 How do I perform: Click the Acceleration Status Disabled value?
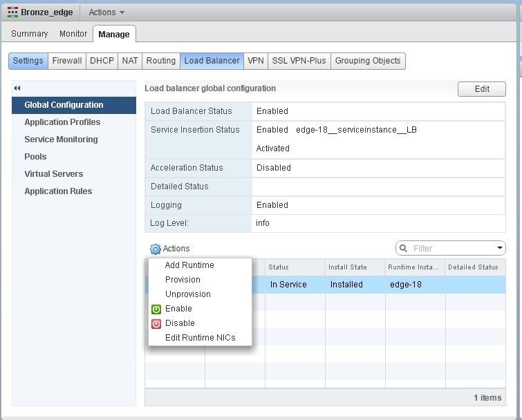point(274,168)
